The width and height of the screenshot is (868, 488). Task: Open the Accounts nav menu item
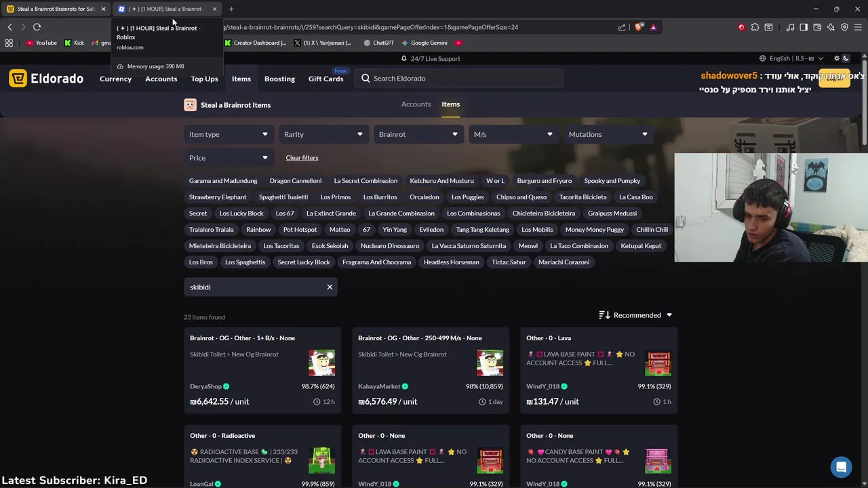click(x=161, y=79)
